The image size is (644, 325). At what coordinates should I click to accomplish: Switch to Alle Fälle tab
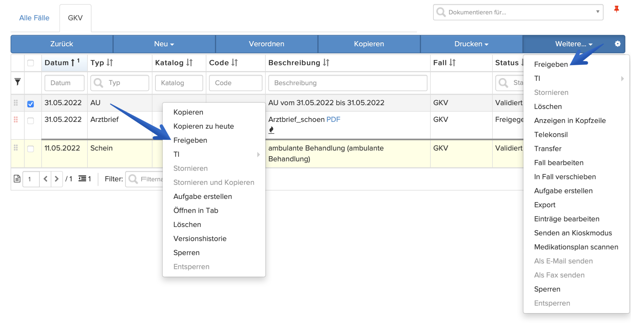(34, 18)
